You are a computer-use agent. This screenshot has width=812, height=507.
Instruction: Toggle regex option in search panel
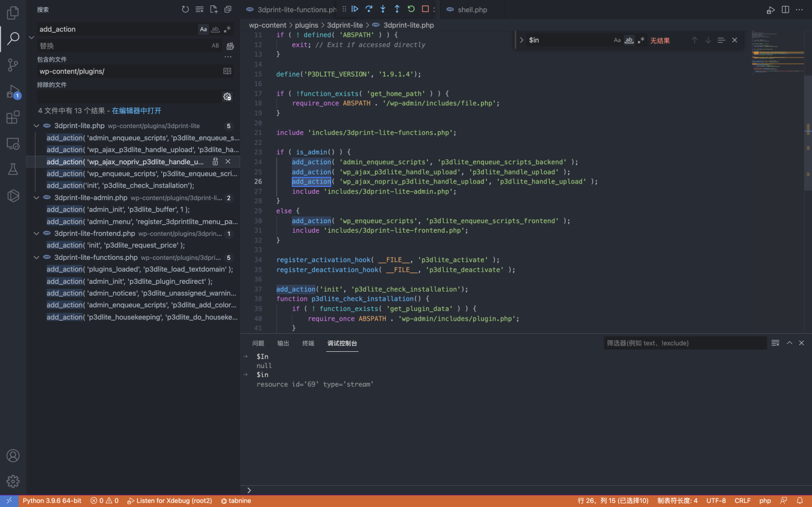pyautogui.click(x=227, y=29)
